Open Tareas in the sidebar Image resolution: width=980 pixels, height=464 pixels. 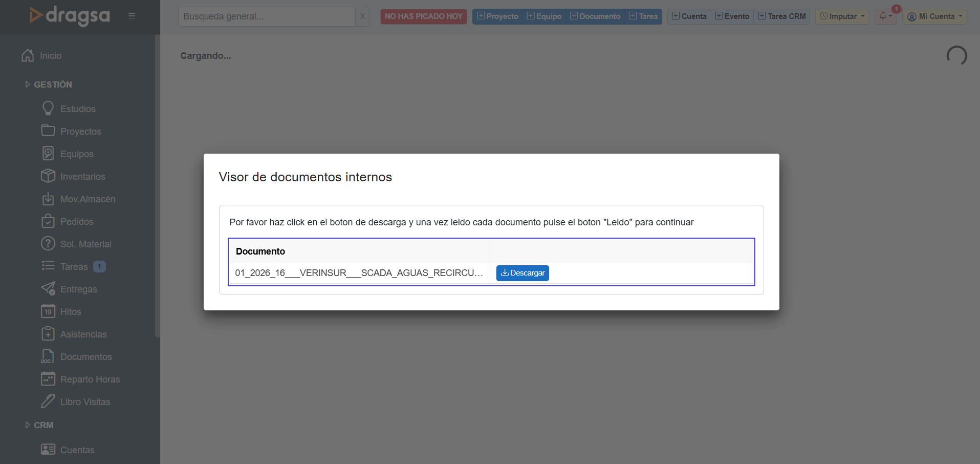click(x=74, y=267)
